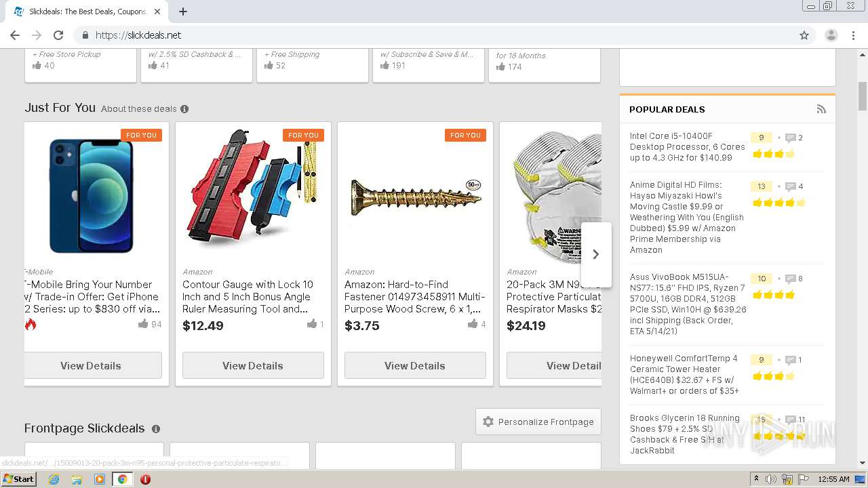Click comment icon on Intel Core i5-10400F deal
The image size is (868, 488).
click(790, 138)
